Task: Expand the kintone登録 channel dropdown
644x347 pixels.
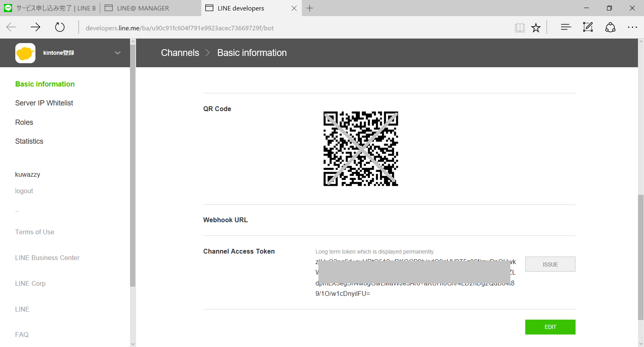Action: pyautogui.click(x=118, y=53)
